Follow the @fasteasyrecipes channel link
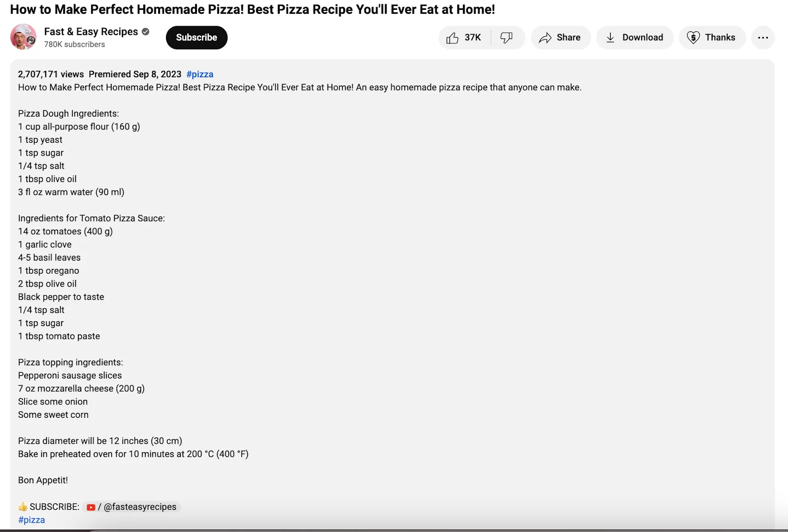 (x=139, y=507)
